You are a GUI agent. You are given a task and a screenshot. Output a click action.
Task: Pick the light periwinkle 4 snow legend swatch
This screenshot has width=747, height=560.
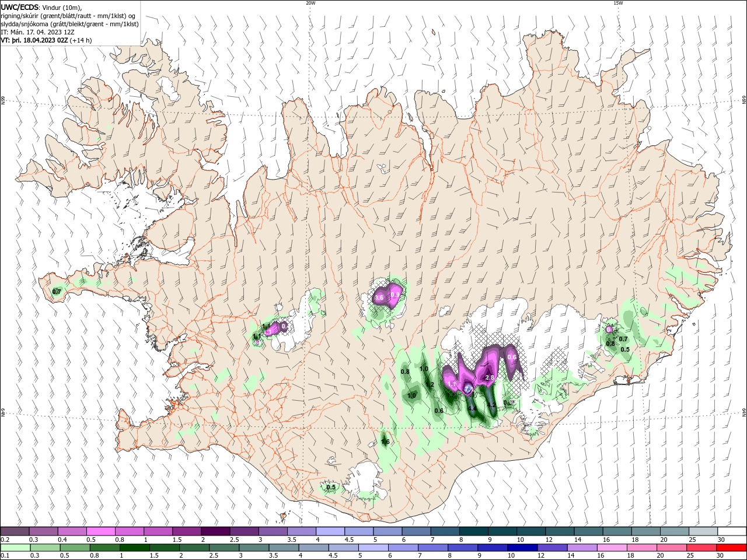pyautogui.click(x=330, y=531)
